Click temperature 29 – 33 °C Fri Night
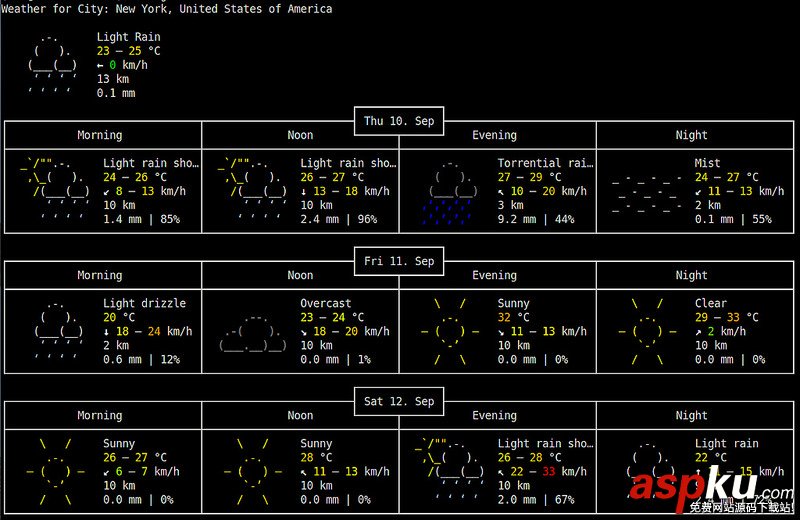 [727, 317]
